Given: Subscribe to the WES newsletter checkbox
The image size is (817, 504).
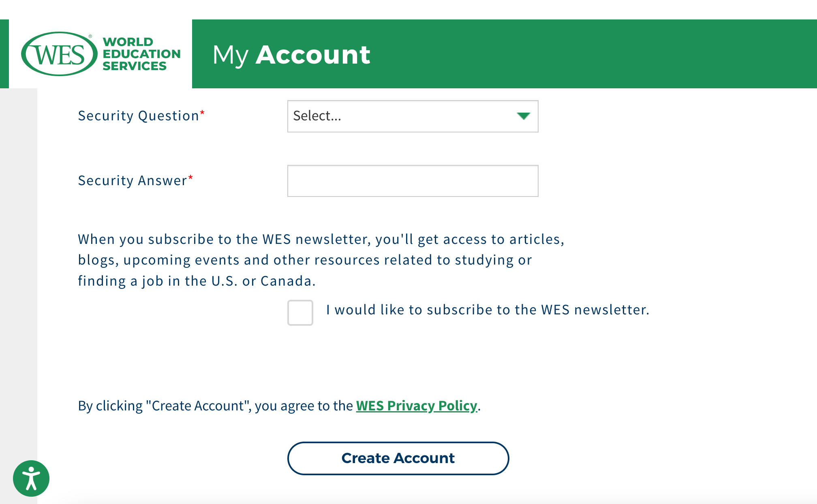Looking at the screenshot, I should (300, 312).
